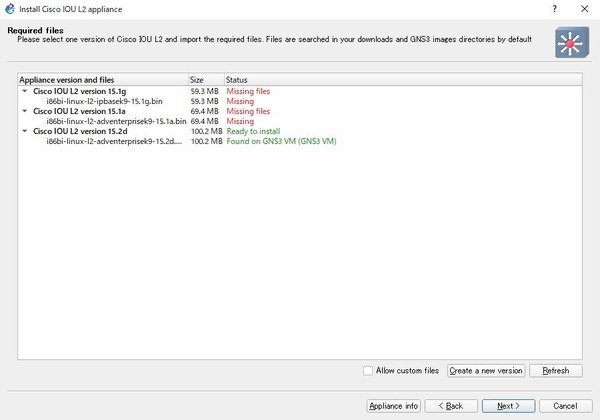Select Cisco IOU L2 version 15.1a
Viewport: 600px width, 420px height.
[x=79, y=111]
